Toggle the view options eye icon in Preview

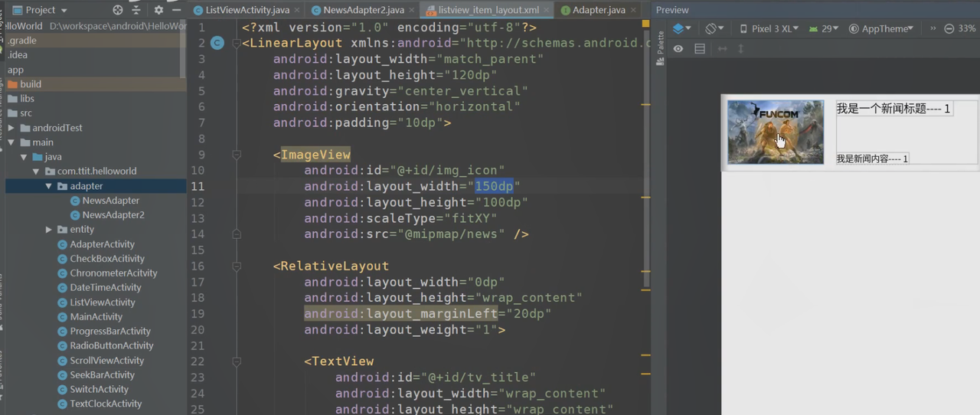coord(678,49)
